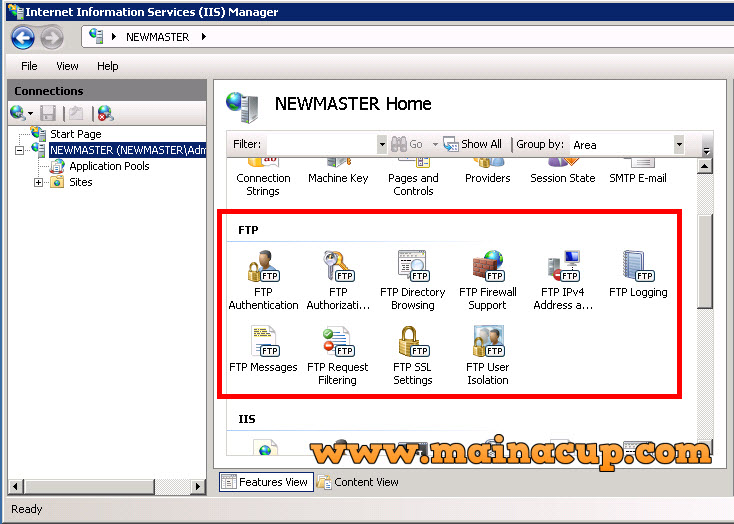Open FTP Directory Browsing feature

pyautogui.click(x=412, y=280)
